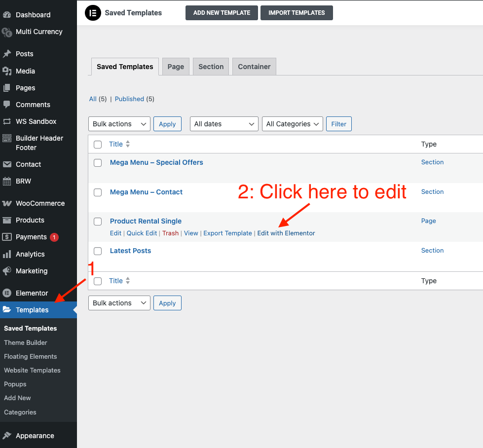Tick the Product Rental Single checkbox

tap(98, 222)
